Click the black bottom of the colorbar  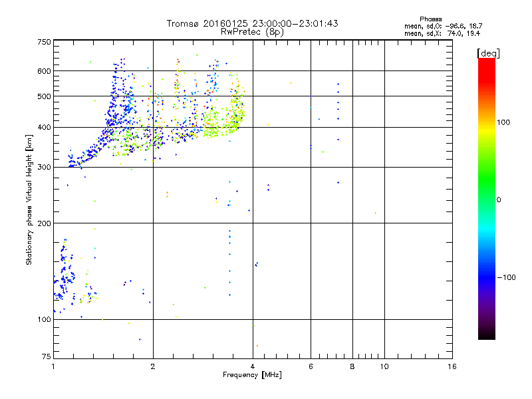(x=487, y=334)
